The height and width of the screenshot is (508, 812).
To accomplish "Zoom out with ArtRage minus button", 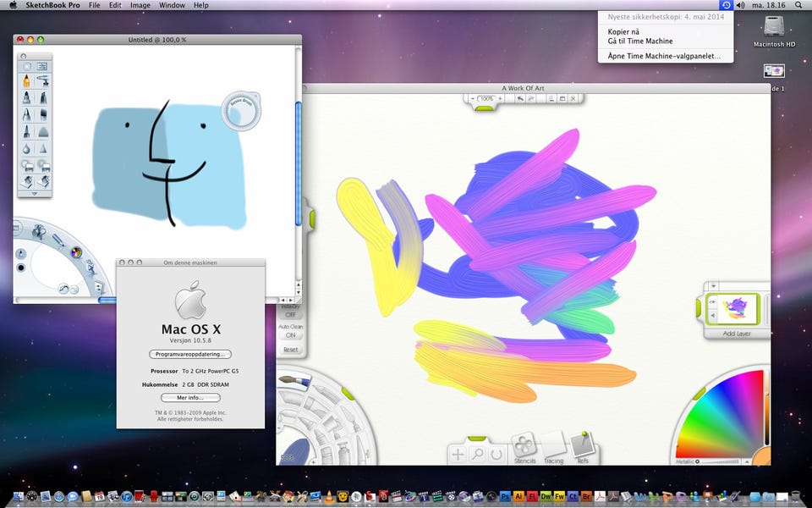I will point(472,98).
